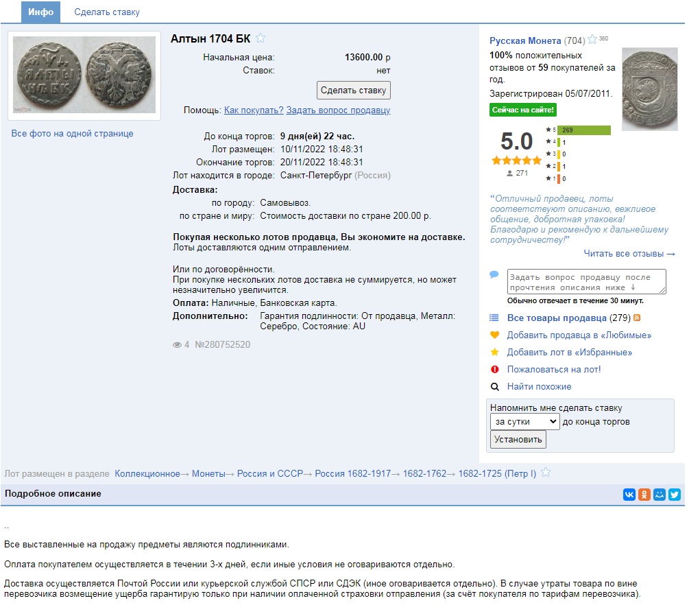689x616 pixels.
Task: Toggle star next to category breadcrumb
Action: coord(546,473)
